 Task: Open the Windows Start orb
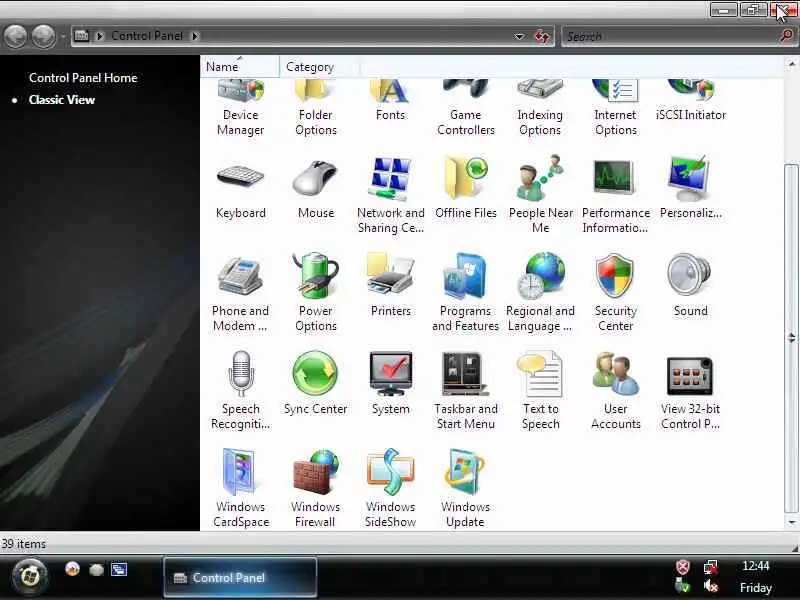coord(30,577)
